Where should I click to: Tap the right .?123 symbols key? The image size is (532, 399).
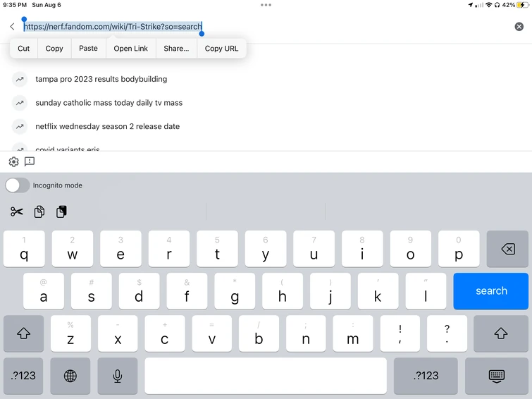(426, 376)
